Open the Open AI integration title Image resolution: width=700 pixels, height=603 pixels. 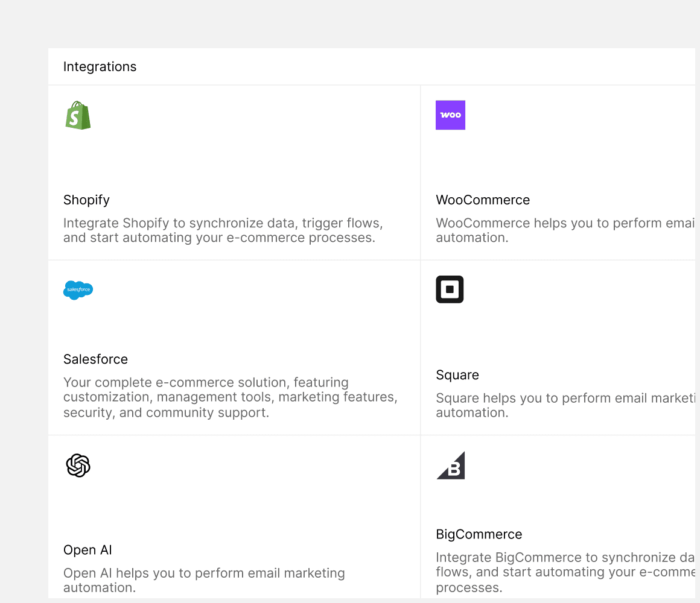[87, 550]
